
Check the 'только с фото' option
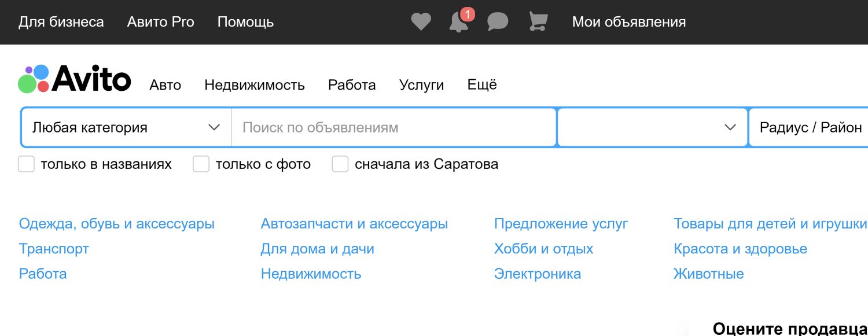point(201,164)
